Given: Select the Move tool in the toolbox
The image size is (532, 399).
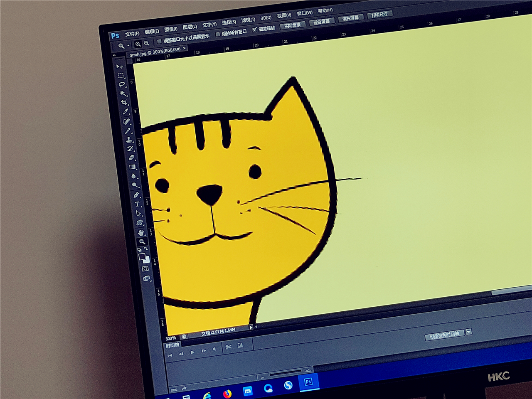Looking at the screenshot, I should click(119, 66).
